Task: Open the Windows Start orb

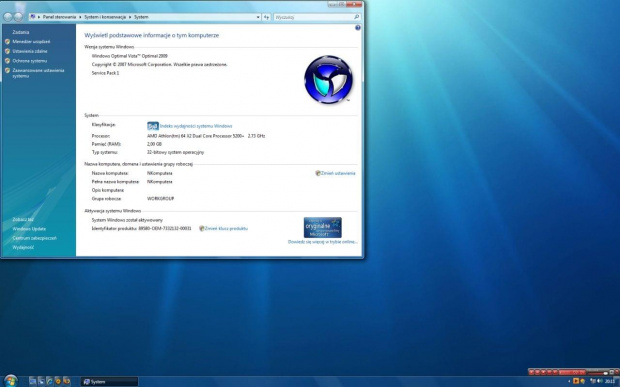Action: click(11, 381)
